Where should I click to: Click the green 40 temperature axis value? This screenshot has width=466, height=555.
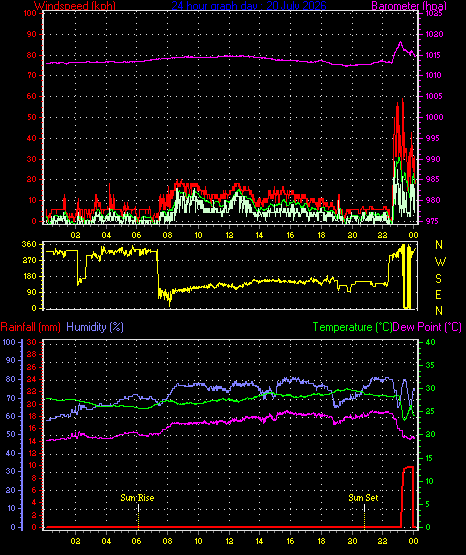[430, 342]
